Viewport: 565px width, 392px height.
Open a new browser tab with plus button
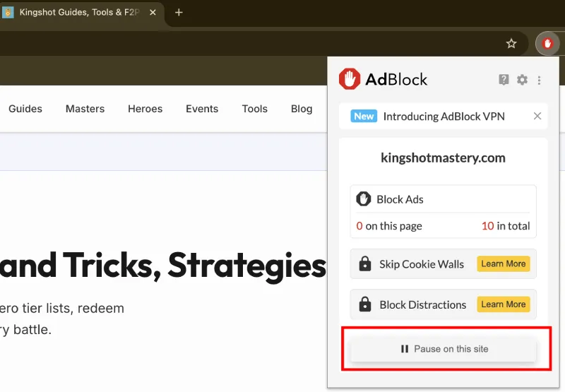pyautogui.click(x=179, y=12)
